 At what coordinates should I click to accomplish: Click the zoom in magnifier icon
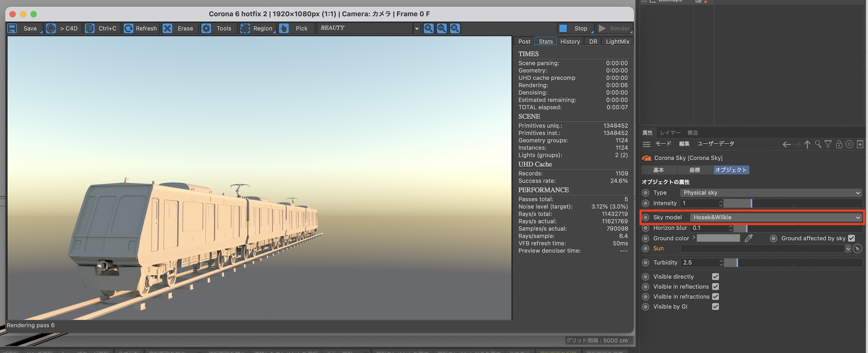428,28
